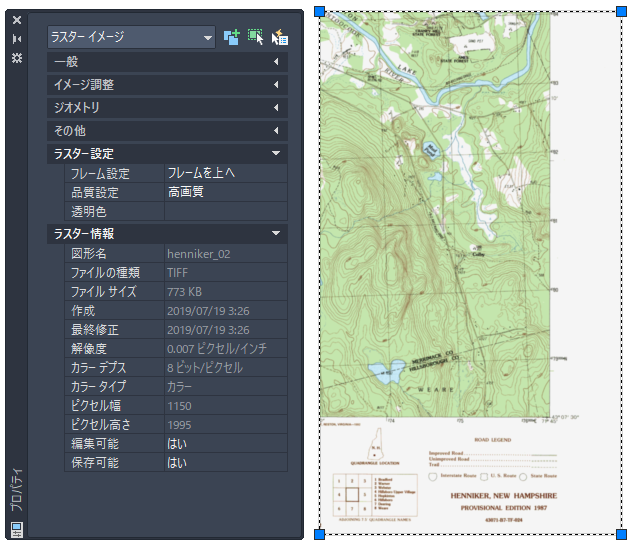630x545 pixels.
Task: Click the ファイルの種類 value TIFF
Action: pos(226,272)
